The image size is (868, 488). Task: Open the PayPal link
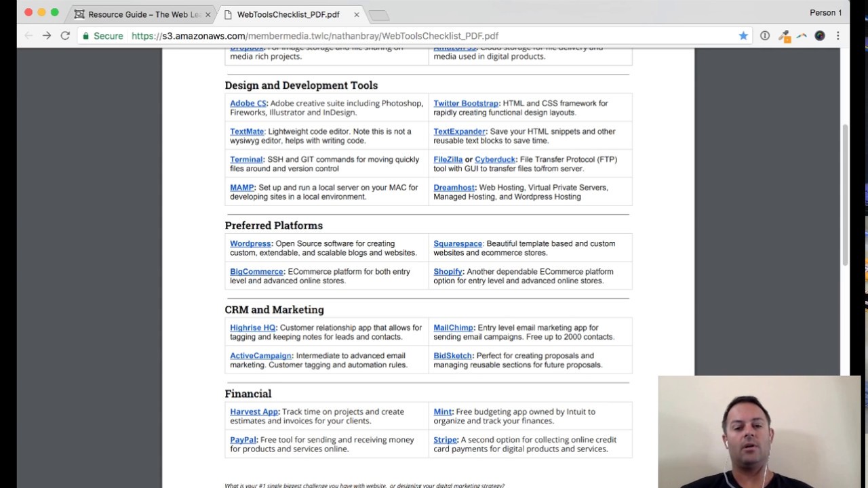click(242, 439)
